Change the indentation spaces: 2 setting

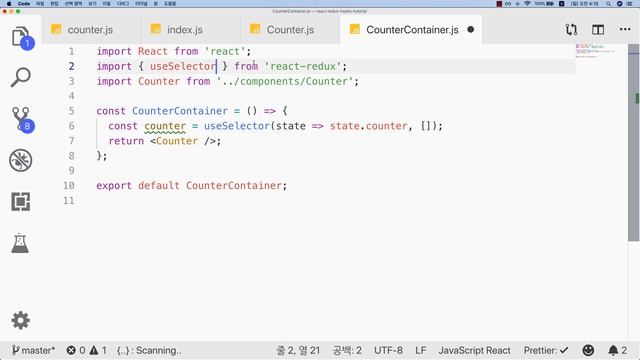347,350
